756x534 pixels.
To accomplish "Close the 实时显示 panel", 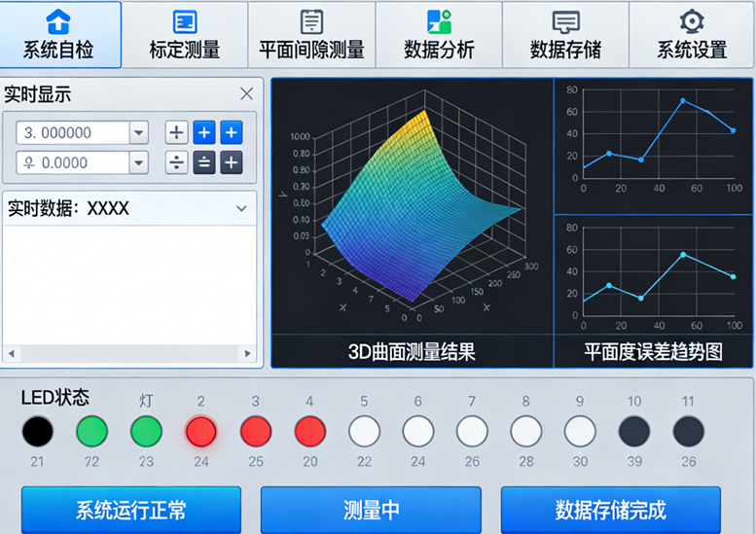I will click(246, 94).
